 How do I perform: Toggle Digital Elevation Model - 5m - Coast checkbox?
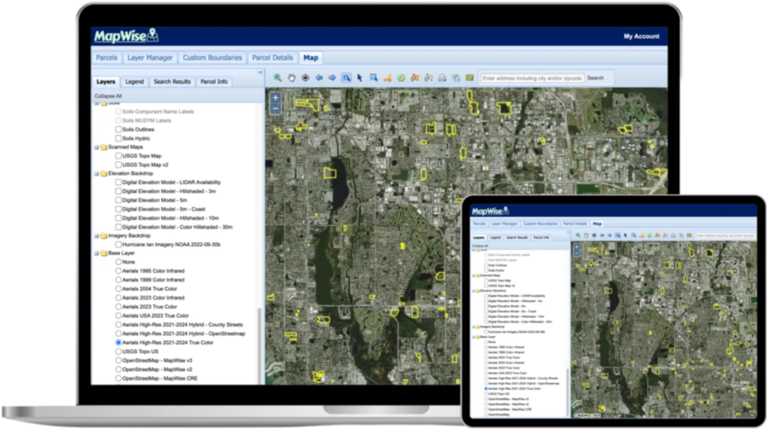point(118,209)
